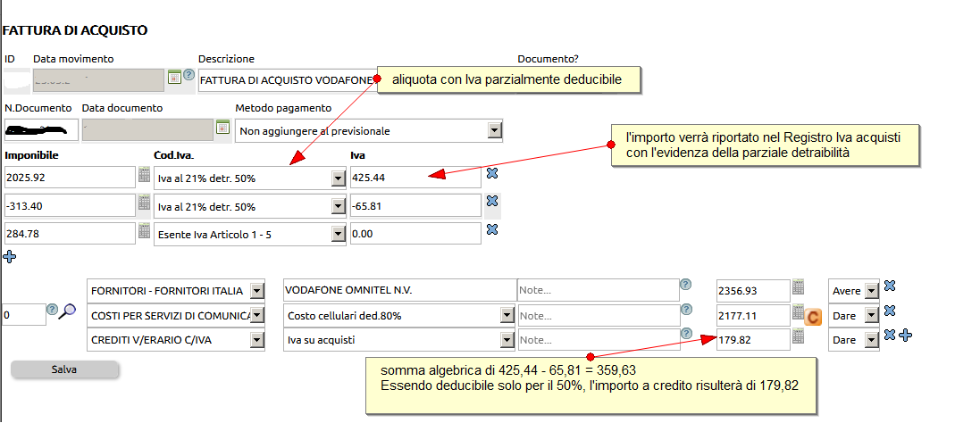Open calculator next to amount 179.82

coord(798,336)
